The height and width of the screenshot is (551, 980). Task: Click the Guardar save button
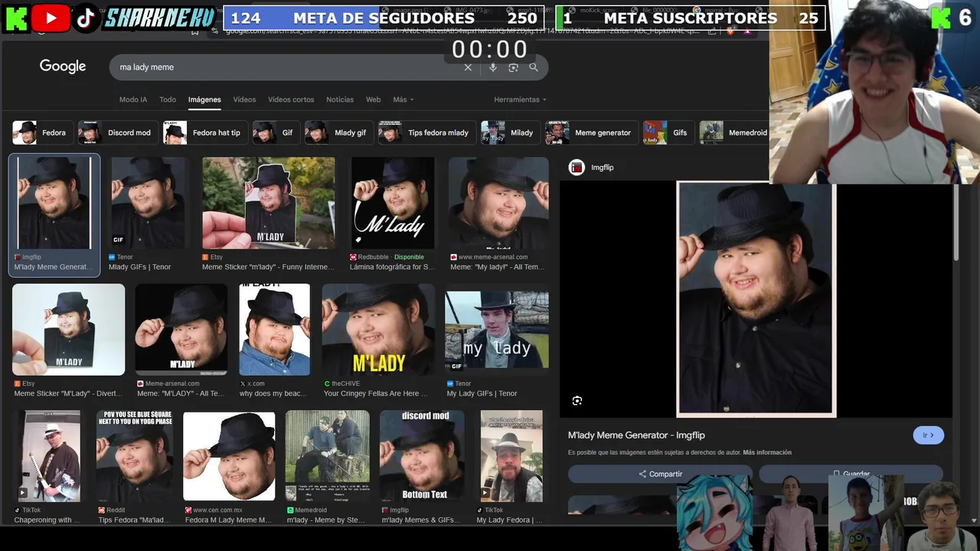click(x=851, y=474)
